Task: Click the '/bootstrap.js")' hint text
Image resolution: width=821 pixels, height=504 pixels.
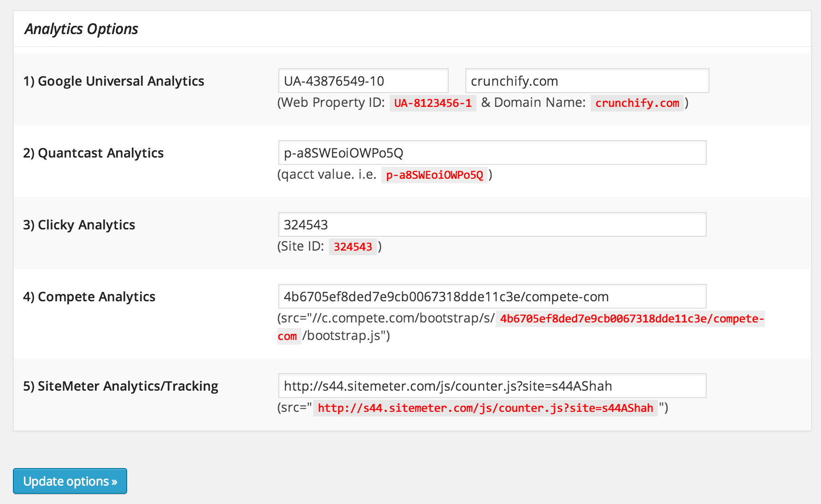Action: (x=346, y=335)
